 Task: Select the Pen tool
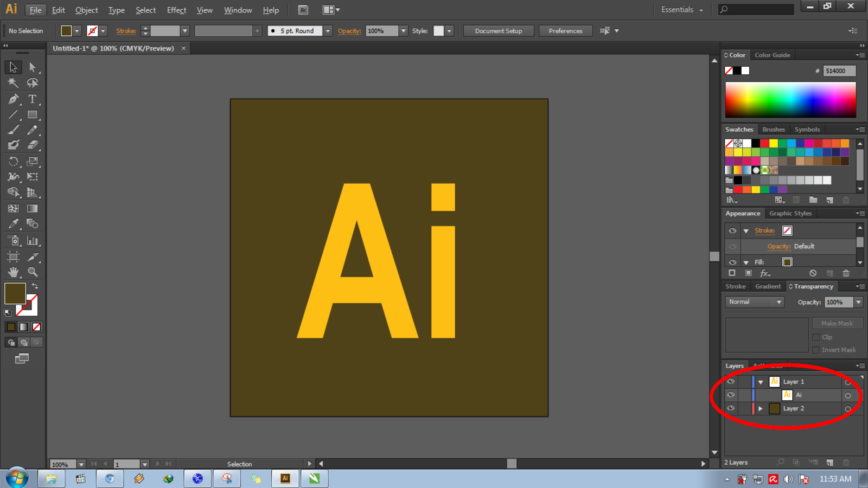13,99
